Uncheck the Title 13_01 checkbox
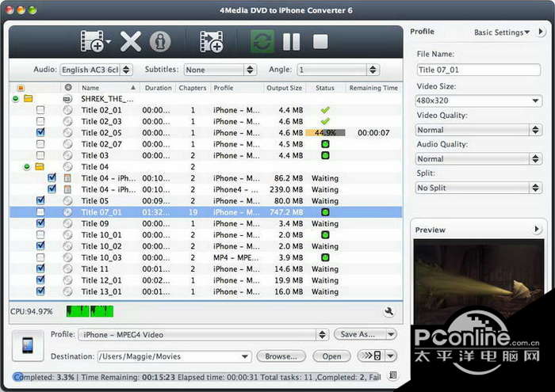The width and height of the screenshot is (555, 392). (x=40, y=291)
